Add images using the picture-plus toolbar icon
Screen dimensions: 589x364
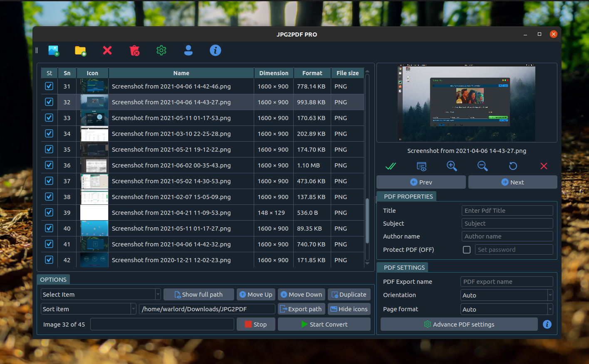pyautogui.click(x=54, y=51)
